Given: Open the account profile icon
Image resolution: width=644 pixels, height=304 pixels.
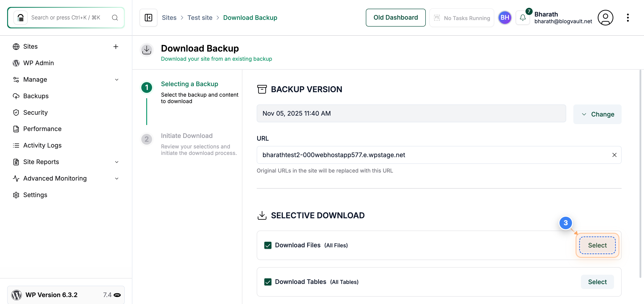Looking at the screenshot, I should pyautogui.click(x=606, y=17).
